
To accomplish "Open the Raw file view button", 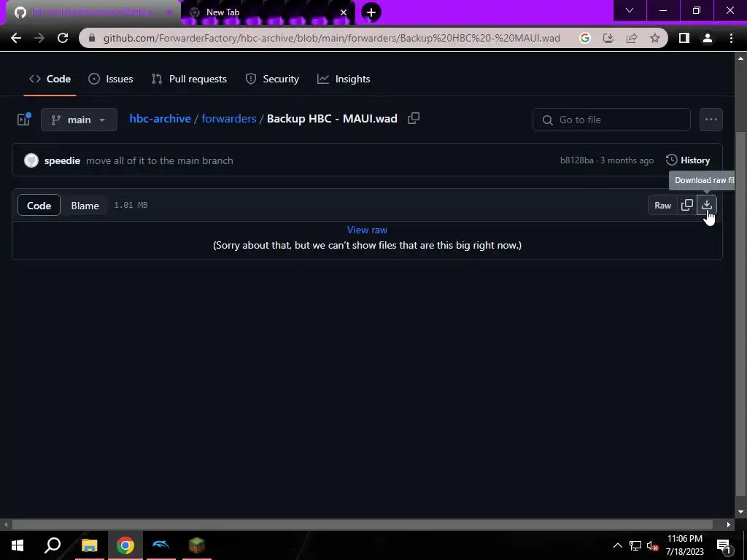I will click(x=662, y=205).
